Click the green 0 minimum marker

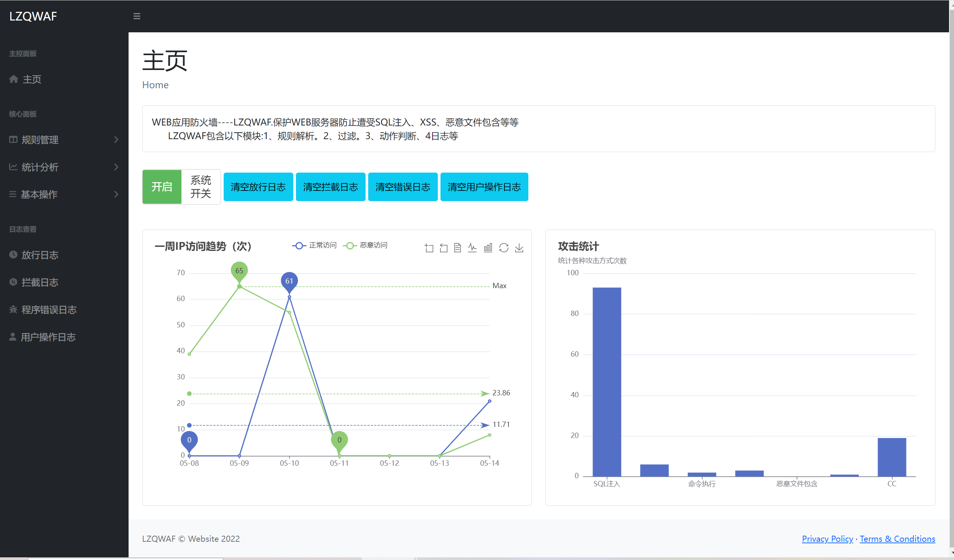coord(339,441)
